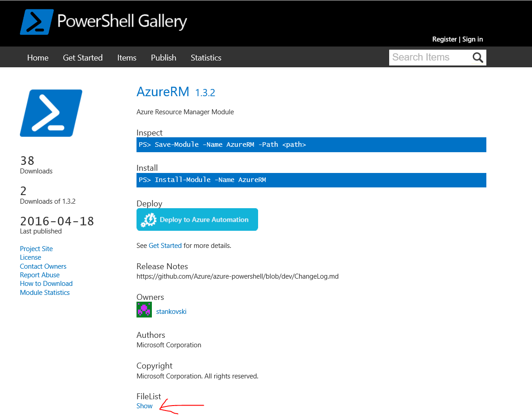Open the Project Site link

tap(36, 248)
